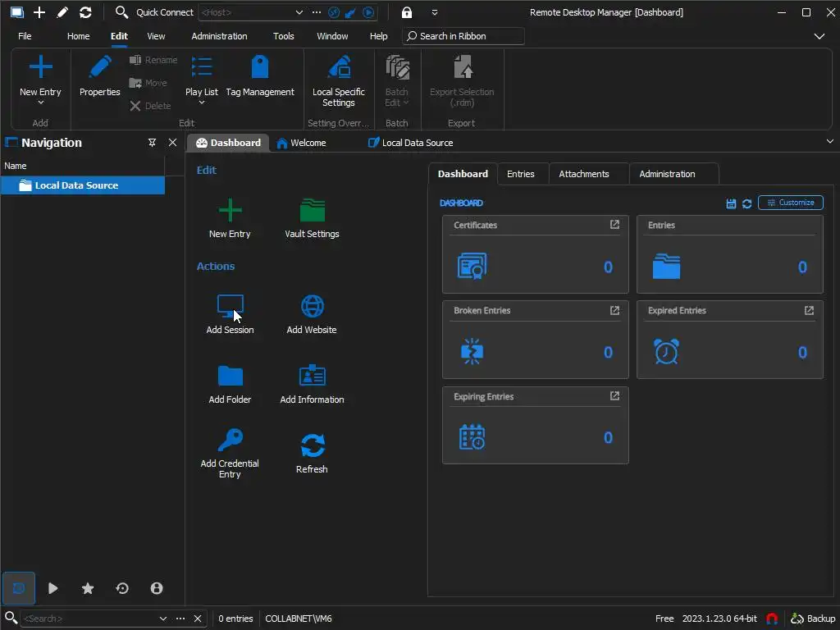Viewport: 840px width, 630px height.
Task: Close the Navigation panel
Action: coord(172,143)
